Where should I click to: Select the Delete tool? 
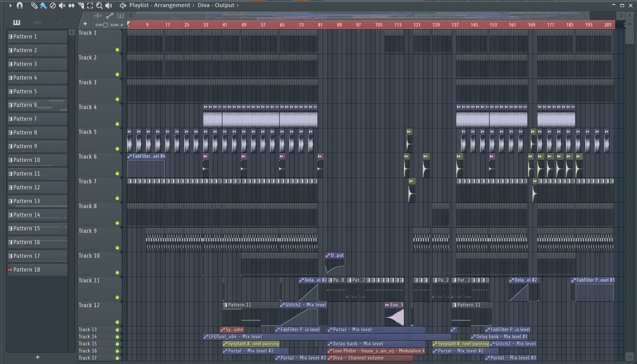[53, 5]
